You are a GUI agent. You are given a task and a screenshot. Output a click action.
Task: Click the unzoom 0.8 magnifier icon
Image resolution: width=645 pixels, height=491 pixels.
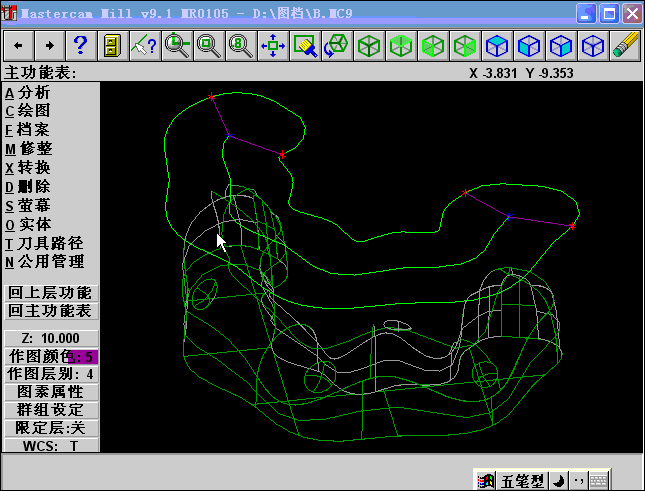241,46
